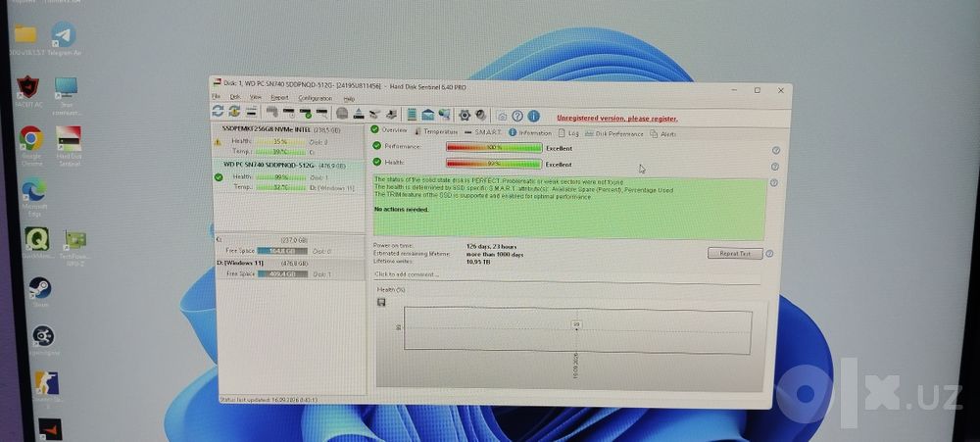
Task: Open the green report list icon in toolbar
Action: (412, 115)
